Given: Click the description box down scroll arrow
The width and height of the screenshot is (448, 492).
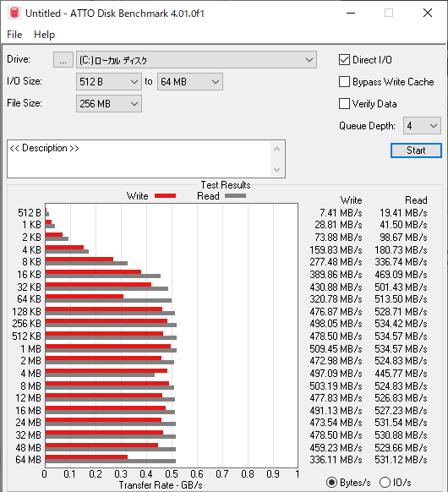Looking at the screenshot, I should (x=276, y=170).
